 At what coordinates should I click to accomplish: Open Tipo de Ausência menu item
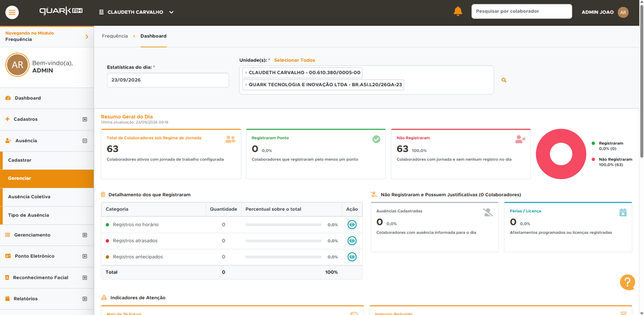pyautogui.click(x=48, y=215)
